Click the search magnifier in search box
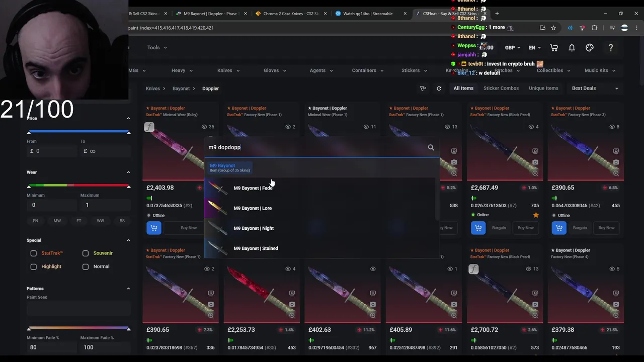Screen dimensions: 644x362 pyautogui.click(x=431, y=147)
